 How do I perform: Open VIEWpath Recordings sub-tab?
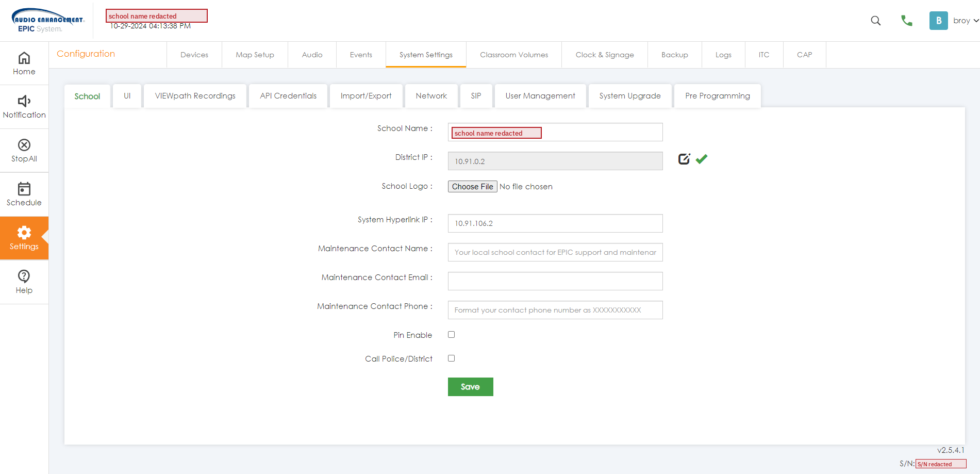195,96
